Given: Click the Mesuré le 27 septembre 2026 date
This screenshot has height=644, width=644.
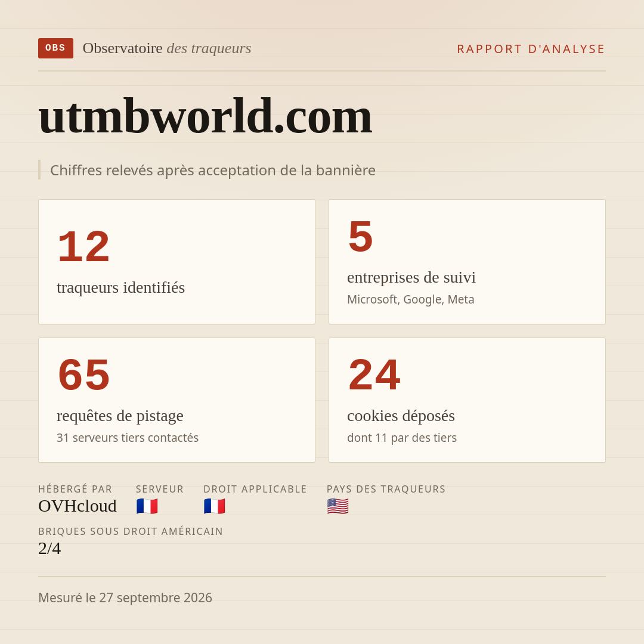Looking at the screenshot, I should point(125,597).
